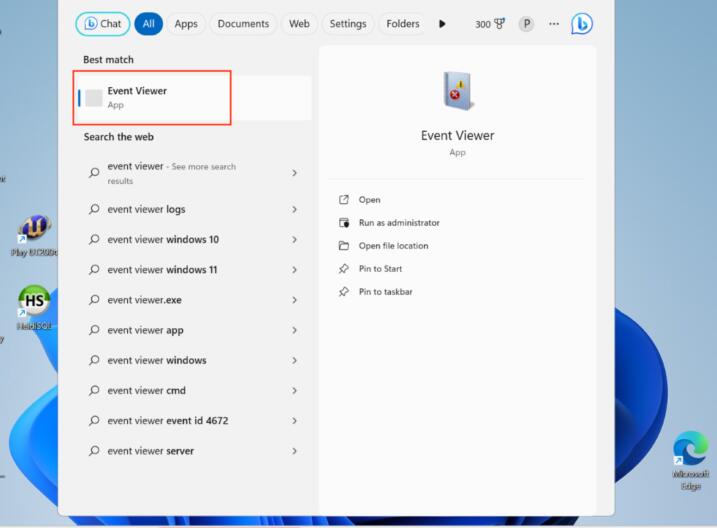Select Run as administrator

coord(399,223)
